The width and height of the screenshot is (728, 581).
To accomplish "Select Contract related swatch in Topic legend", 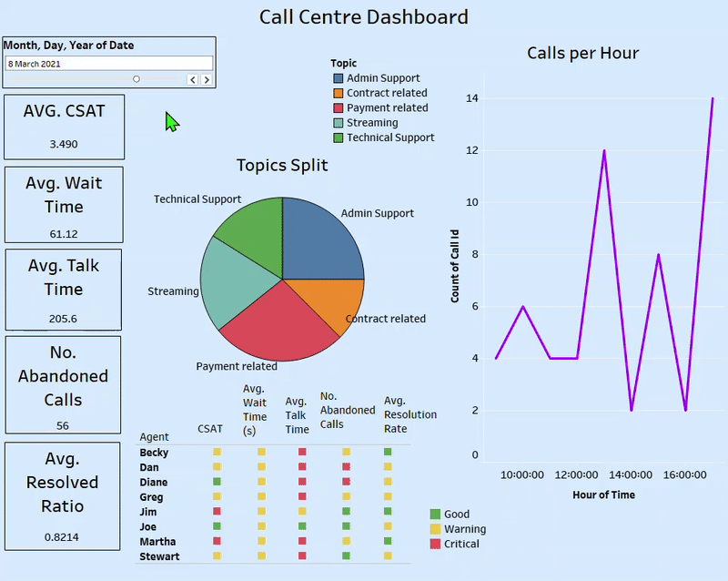I will pos(339,93).
